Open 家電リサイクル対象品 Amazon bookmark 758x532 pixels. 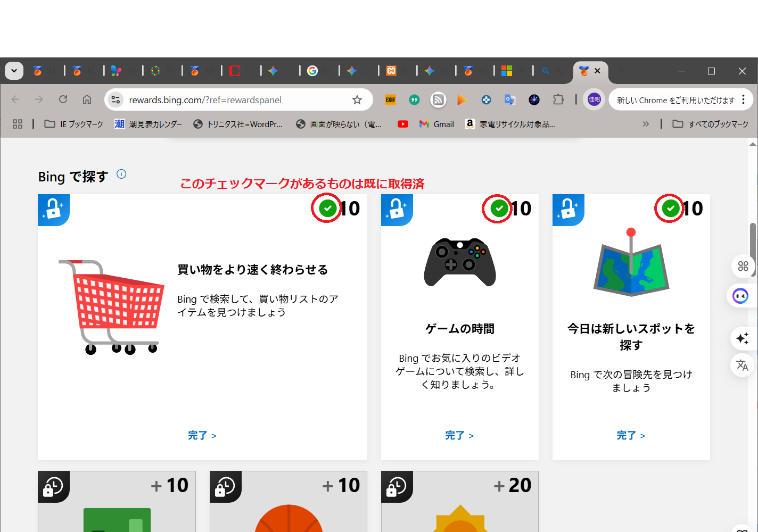point(510,124)
